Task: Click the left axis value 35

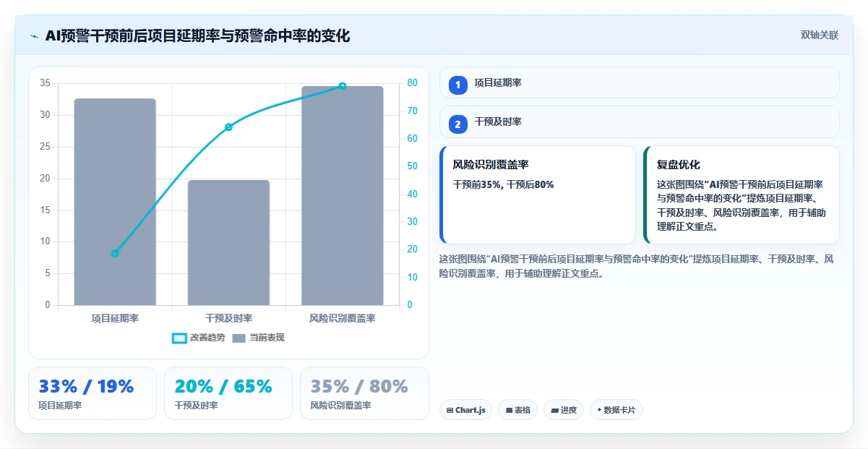Action: pyautogui.click(x=45, y=83)
